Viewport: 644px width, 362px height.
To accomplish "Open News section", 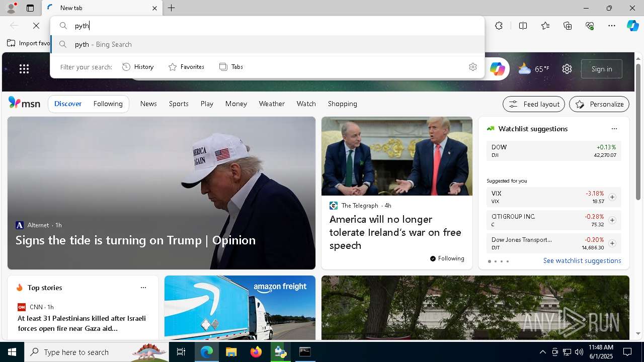I will [x=148, y=104].
